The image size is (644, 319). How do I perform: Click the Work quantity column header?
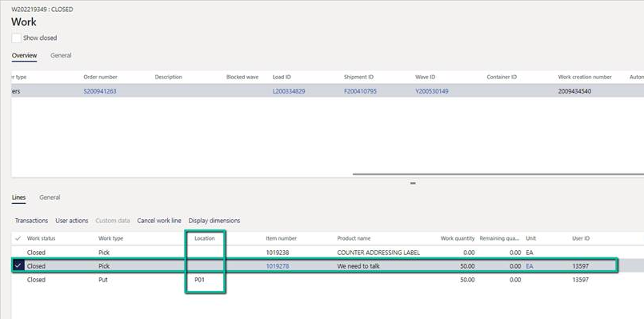tap(458, 238)
